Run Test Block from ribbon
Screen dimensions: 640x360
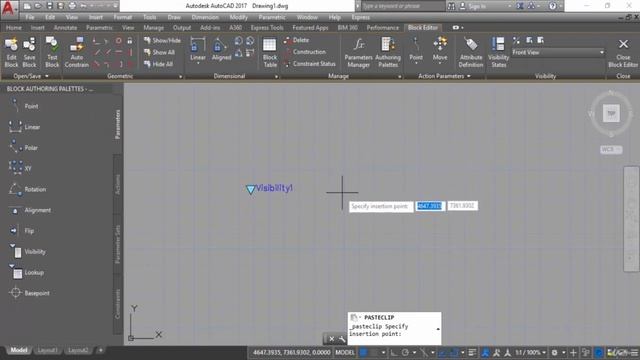pyautogui.click(x=52, y=52)
